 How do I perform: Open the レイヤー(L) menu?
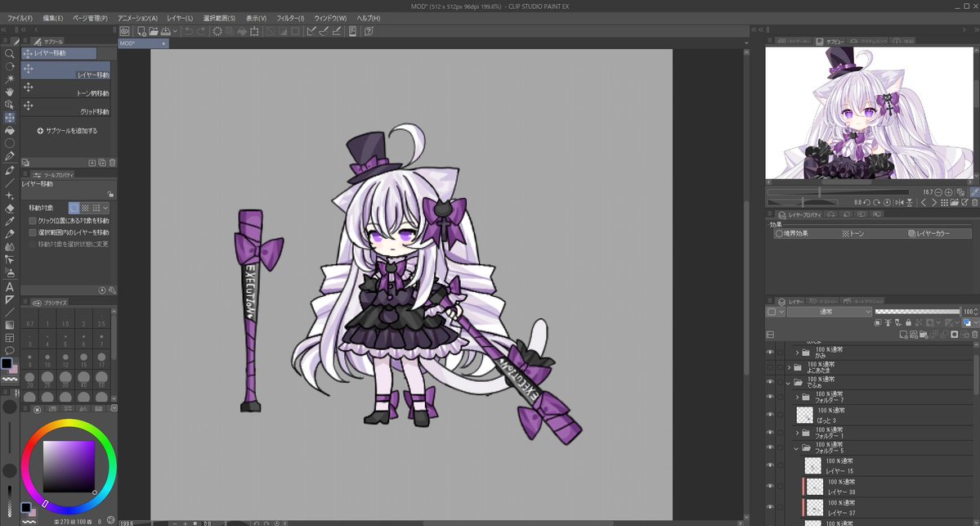pos(180,18)
